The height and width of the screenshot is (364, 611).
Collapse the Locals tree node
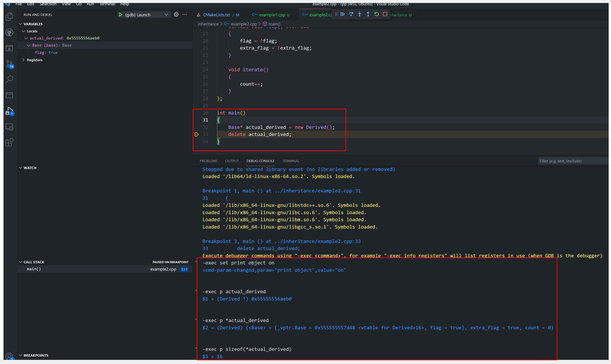(x=24, y=31)
